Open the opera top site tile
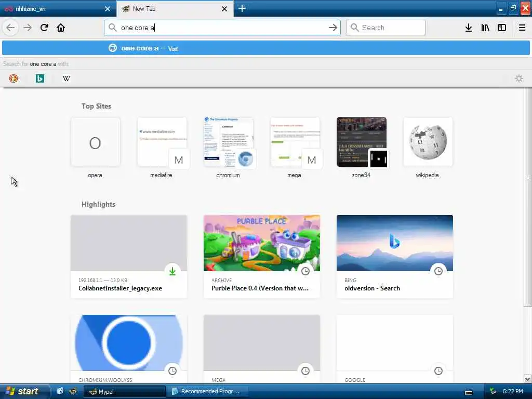 coord(95,148)
